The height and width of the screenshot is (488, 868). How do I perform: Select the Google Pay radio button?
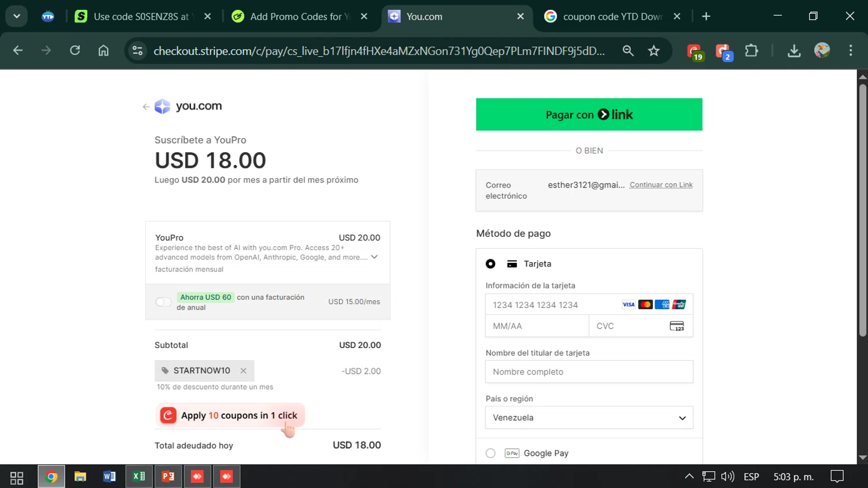491,453
